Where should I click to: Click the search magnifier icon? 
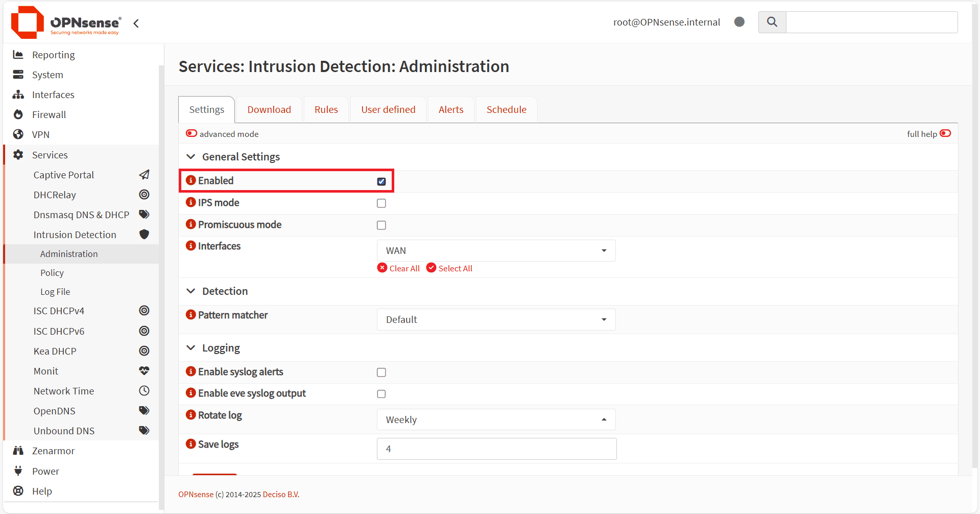772,22
